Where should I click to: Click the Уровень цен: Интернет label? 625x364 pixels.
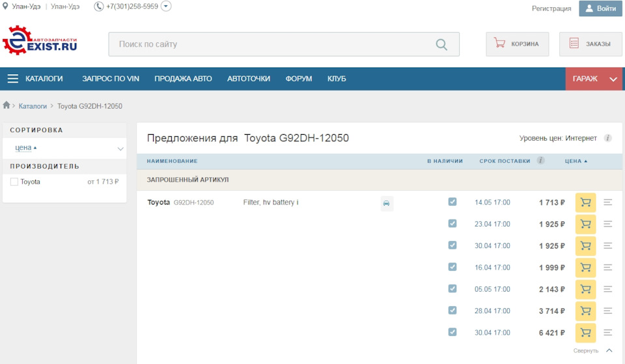tap(558, 138)
